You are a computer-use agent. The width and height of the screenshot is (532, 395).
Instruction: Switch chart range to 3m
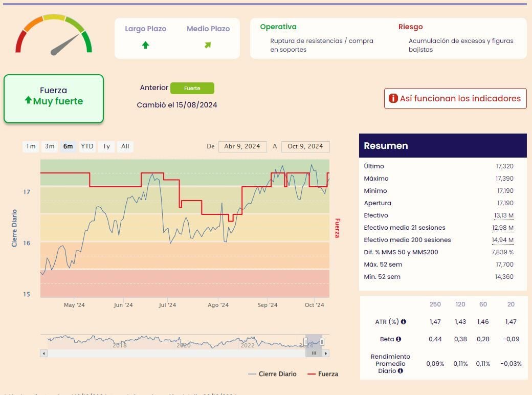[x=50, y=147]
